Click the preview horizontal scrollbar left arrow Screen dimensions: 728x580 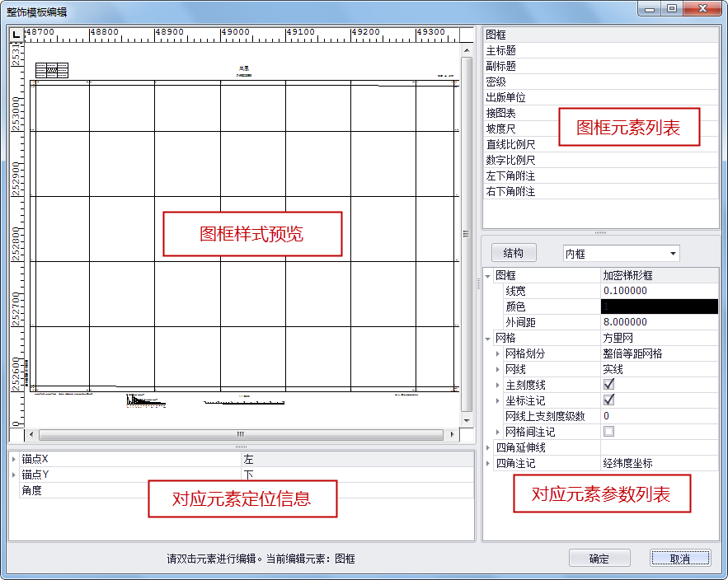31,433
